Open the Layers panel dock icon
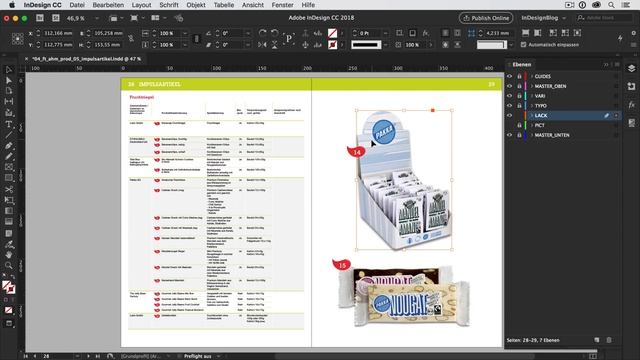The width and height of the screenshot is (640, 360). coord(631,69)
